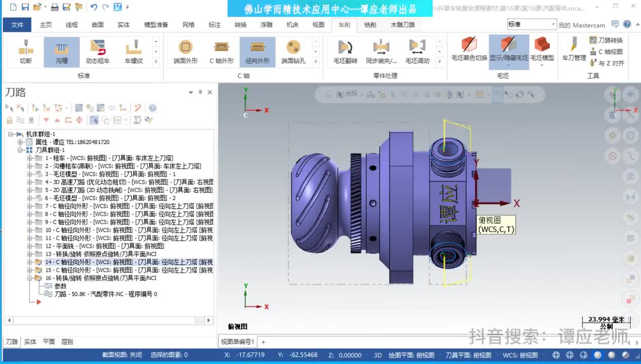The image size is (641, 364).
Task: Click the blue help icon in 刀路 panel
Action: 153,108
